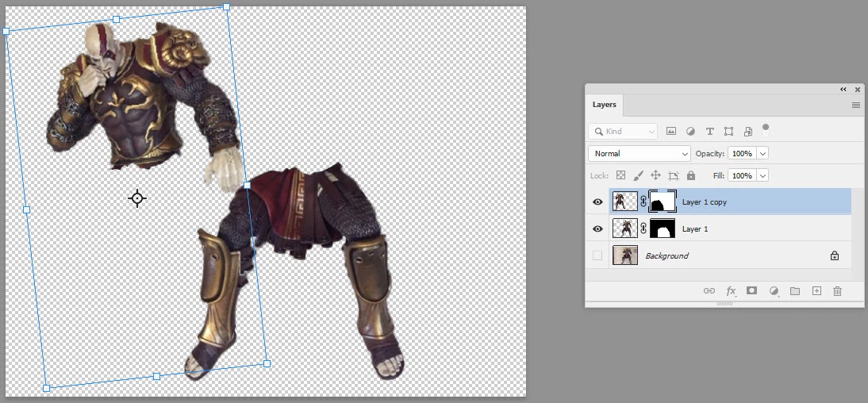Select Layer 1 mask thumbnail
Viewport: 868px width, 403px height.
pos(663,228)
